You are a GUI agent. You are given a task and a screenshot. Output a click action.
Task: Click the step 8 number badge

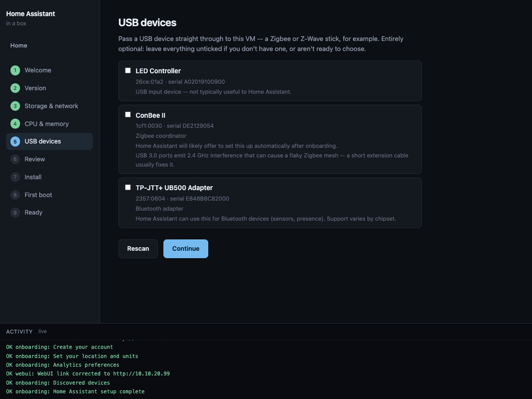click(x=15, y=195)
